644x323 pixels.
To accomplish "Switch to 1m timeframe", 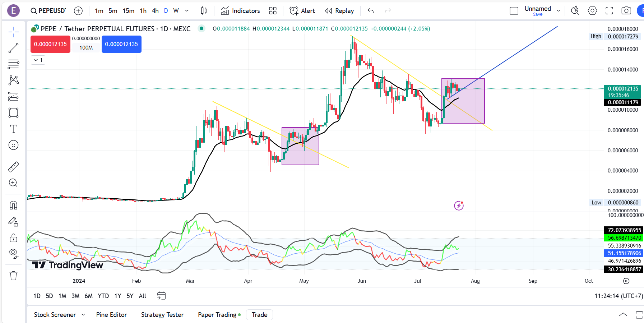I will [x=99, y=11].
